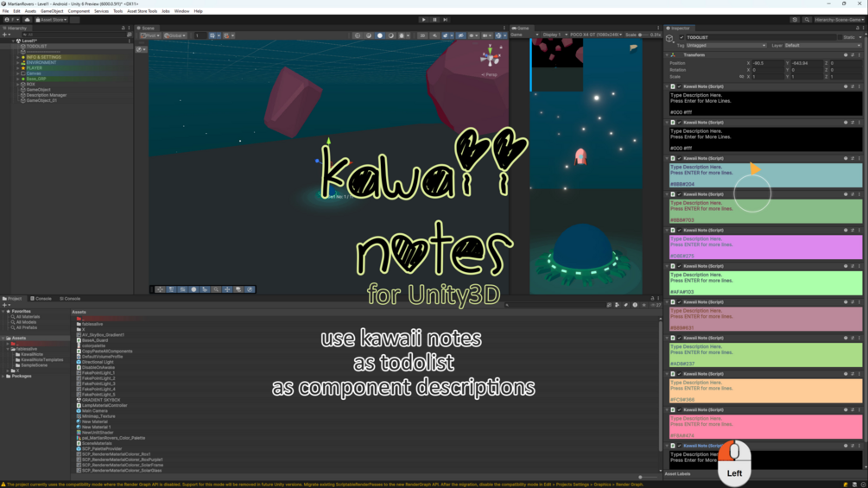Open the File menu

(5, 11)
